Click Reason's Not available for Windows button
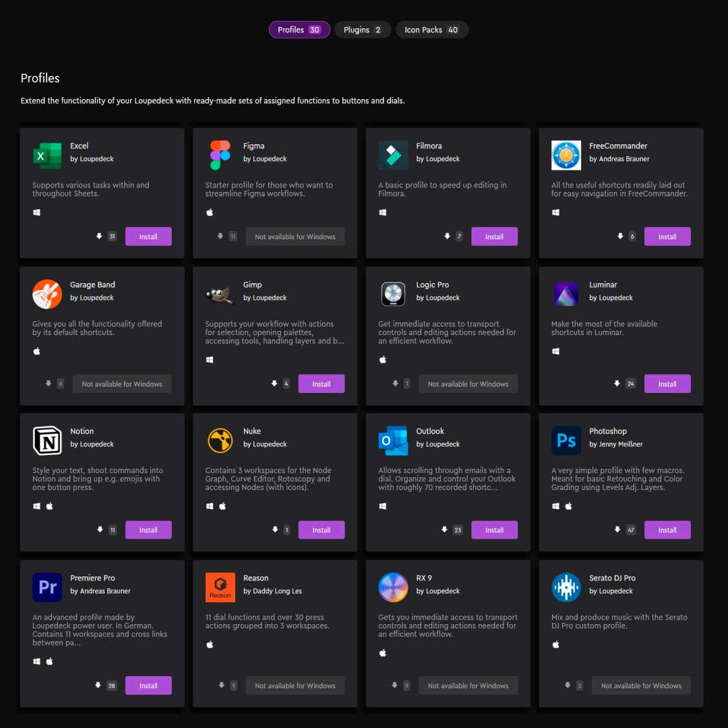Screen dimensions: 728x728 (x=295, y=686)
